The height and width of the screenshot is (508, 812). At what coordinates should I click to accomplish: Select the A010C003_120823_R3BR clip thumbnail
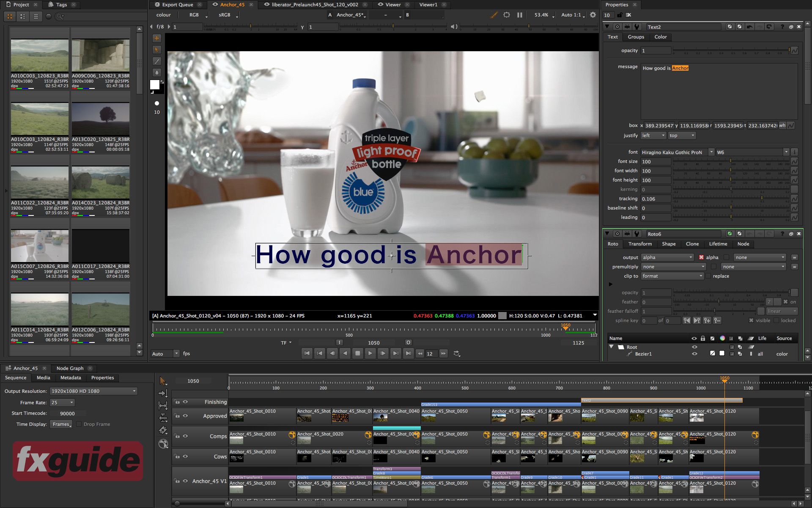pos(39,55)
